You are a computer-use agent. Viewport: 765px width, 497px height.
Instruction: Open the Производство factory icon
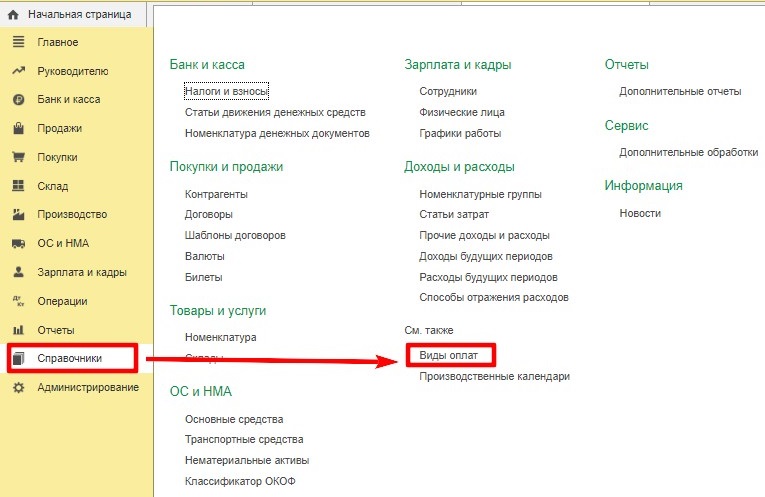[18, 214]
